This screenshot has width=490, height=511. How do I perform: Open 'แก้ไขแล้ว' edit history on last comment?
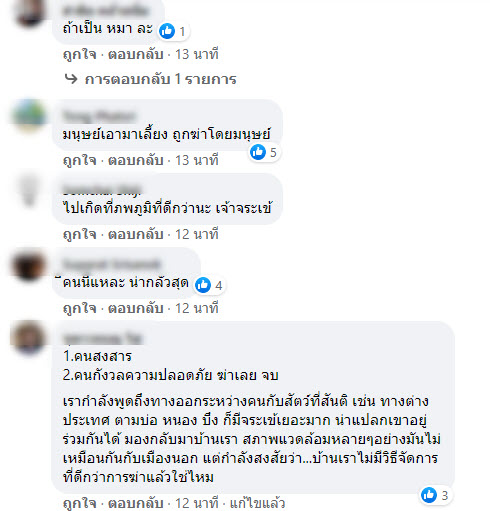point(257,503)
